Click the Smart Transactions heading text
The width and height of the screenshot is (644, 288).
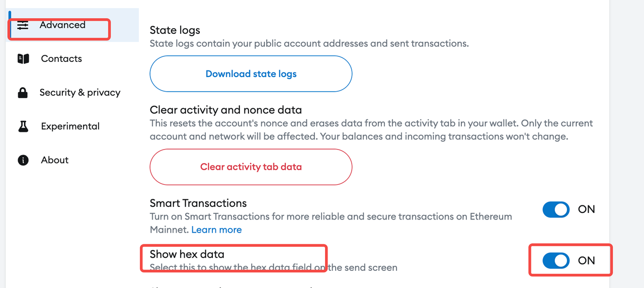pyautogui.click(x=198, y=203)
